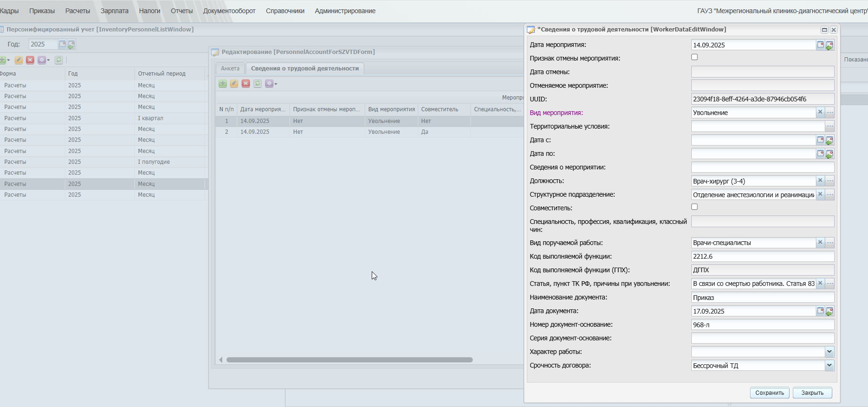Viewport: 868px width, 407px height.
Task: Open the Зарплата menu
Action: point(115,11)
